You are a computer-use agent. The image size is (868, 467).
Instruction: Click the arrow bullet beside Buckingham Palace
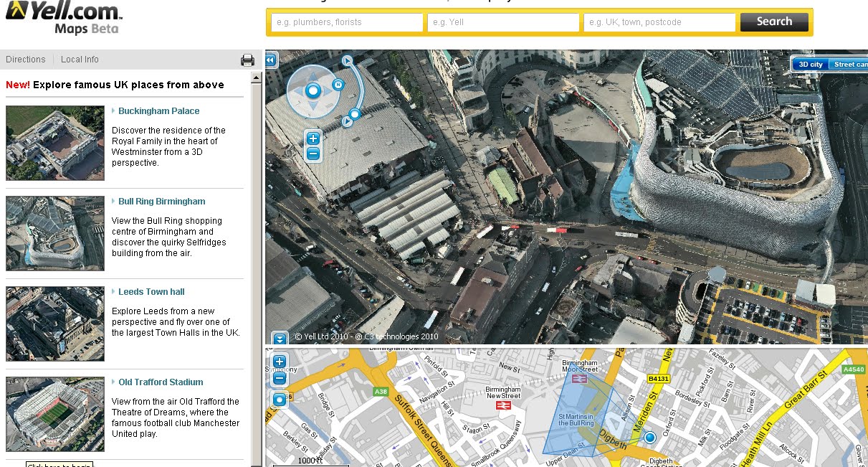tap(113, 110)
